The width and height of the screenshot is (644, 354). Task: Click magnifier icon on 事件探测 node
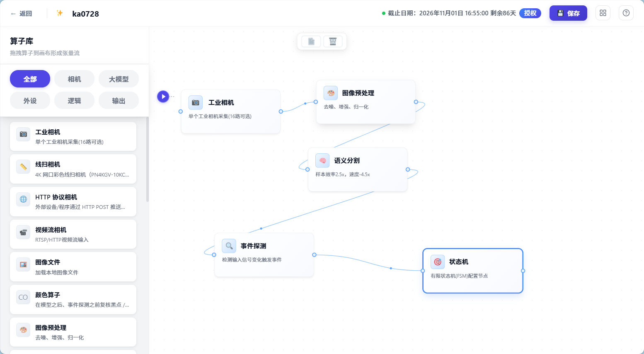229,246
